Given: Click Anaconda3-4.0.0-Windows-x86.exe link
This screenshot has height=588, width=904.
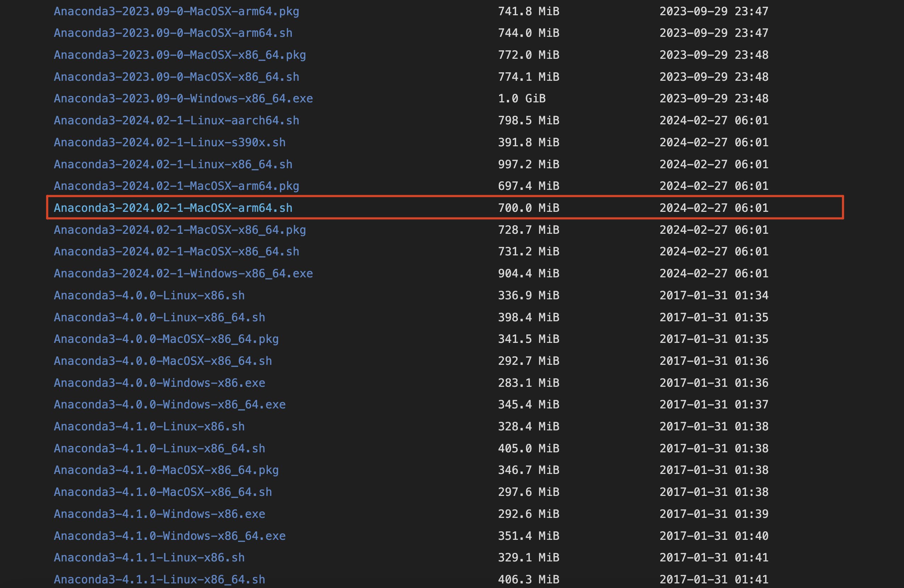Looking at the screenshot, I should (x=159, y=383).
